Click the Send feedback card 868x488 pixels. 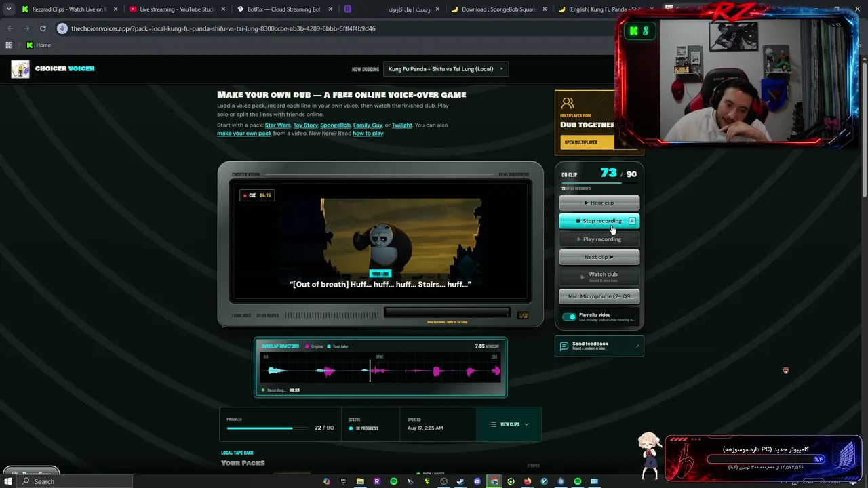click(x=599, y=346)
